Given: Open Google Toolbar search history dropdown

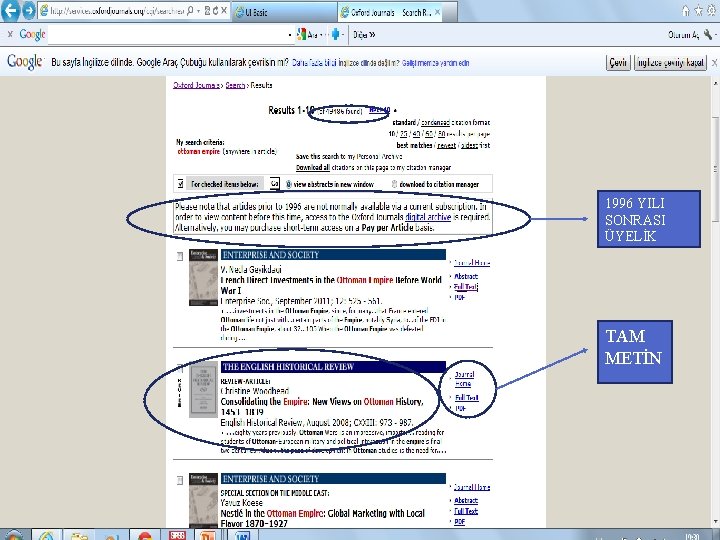Looking at the screenshot, I should pos(290,35).
